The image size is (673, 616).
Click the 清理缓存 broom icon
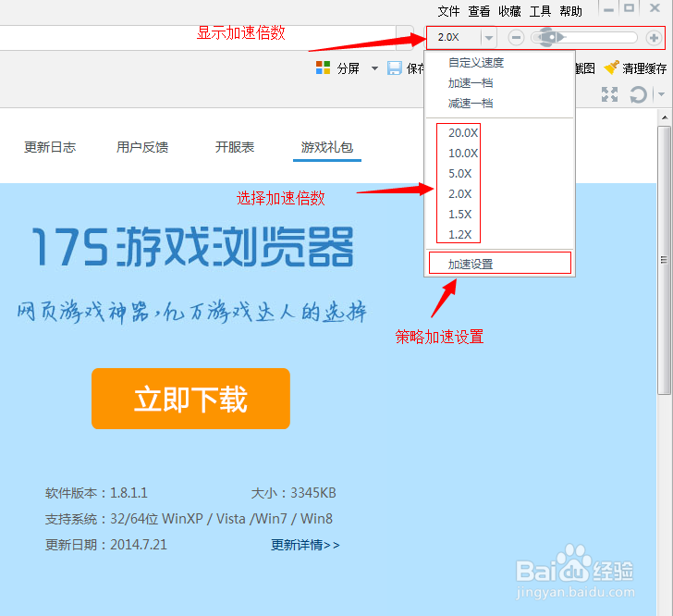[611, 68]
